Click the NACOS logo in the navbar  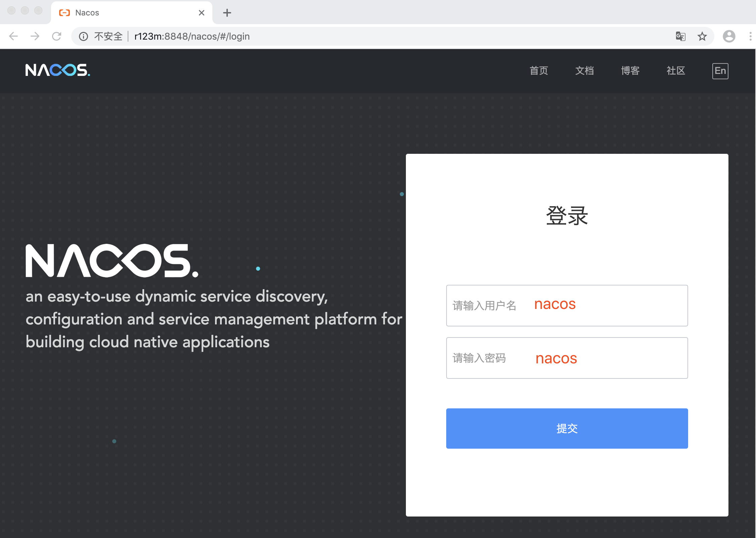click(57, 71)
